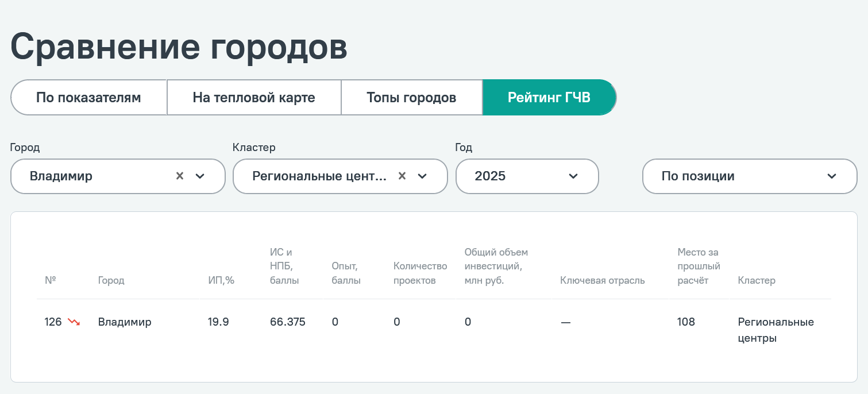
Task: Switch to the По показателям tab
Action: tap(88, 98)
